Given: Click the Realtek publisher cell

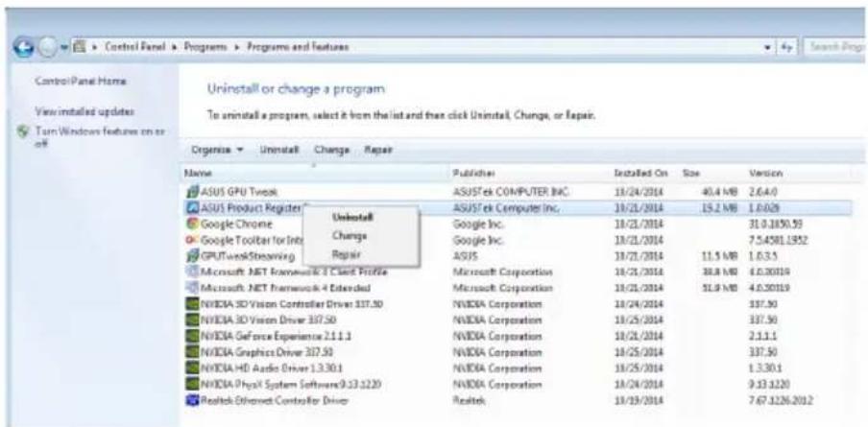Looking at the screenshot, I should (469, 400).
